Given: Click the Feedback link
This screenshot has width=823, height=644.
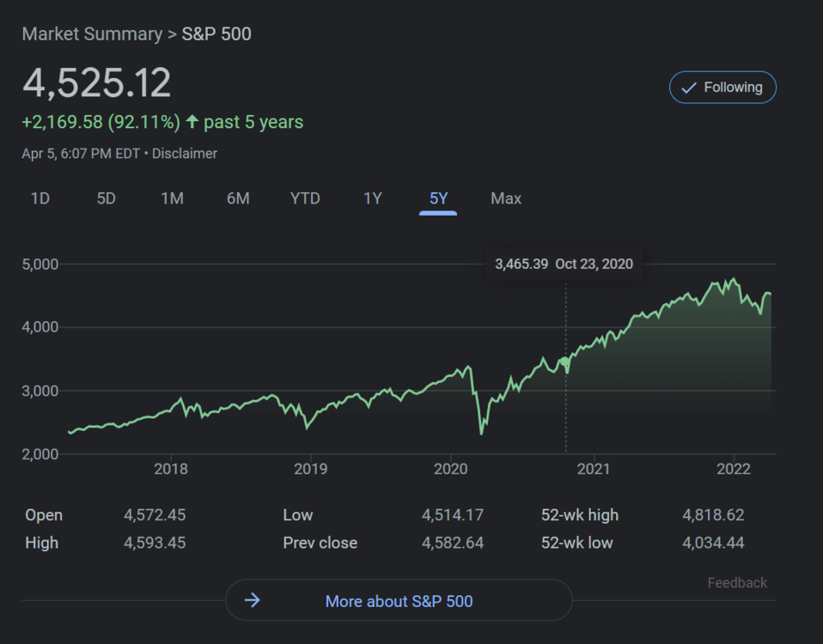Looking at the screenshot, I should click(x=737, y=583).
